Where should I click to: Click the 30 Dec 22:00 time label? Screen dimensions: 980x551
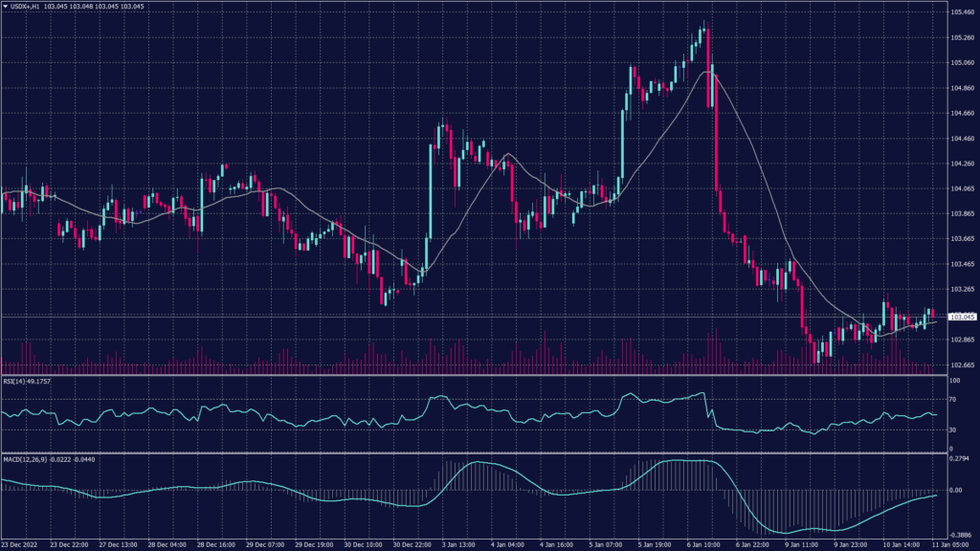[411, 544]
